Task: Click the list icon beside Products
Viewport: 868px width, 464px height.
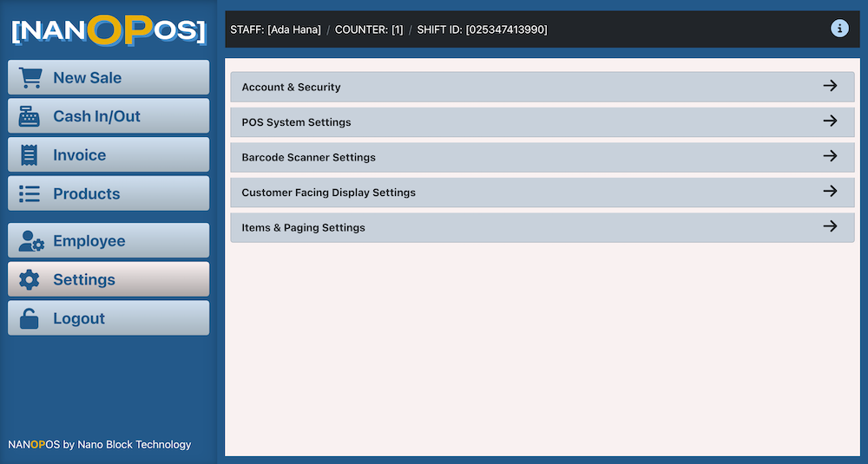Action: click(30, 194)
